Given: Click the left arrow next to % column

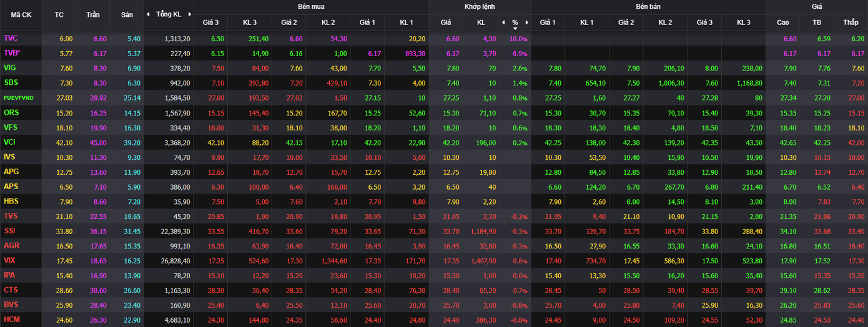Looking at the screenshot, I should click(x=503, y=22).
